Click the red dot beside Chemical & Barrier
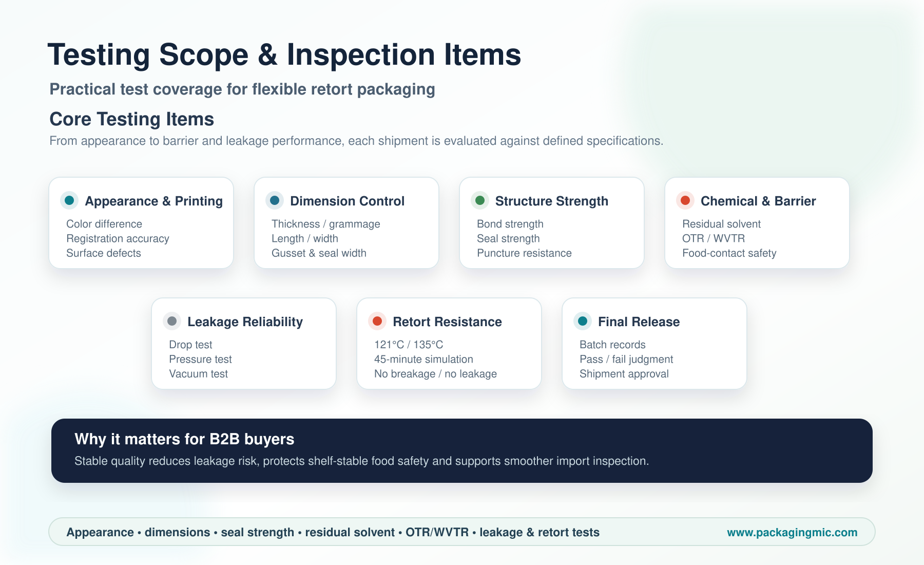924x565 pixels. click(x=685, y=200)
